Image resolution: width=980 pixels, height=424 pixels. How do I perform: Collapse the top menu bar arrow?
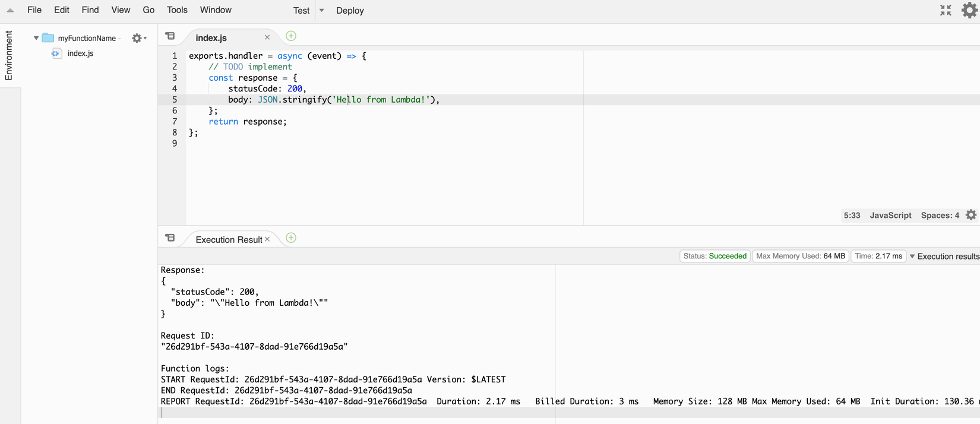point(10,10)
